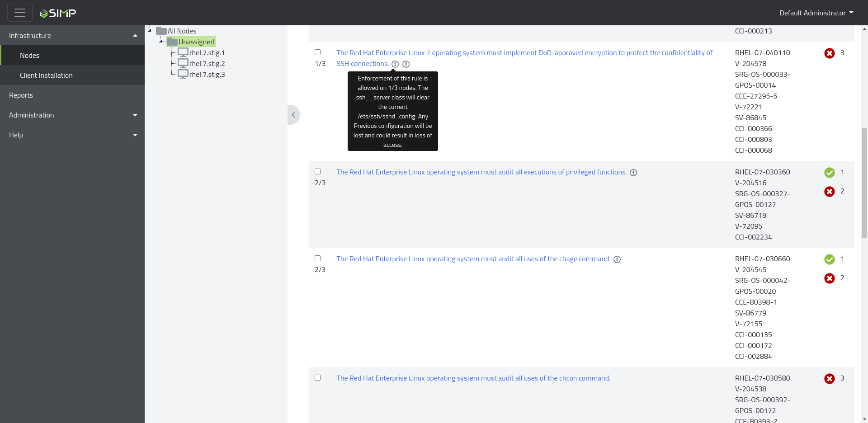
Task: Open the Client Installation page
Action: 72,75
